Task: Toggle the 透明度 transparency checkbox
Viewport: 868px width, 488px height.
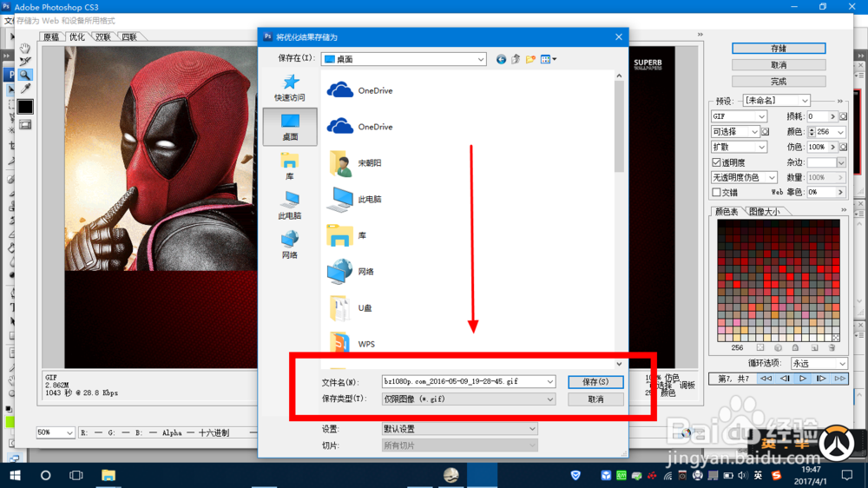Action: click(x=716, y=162)
